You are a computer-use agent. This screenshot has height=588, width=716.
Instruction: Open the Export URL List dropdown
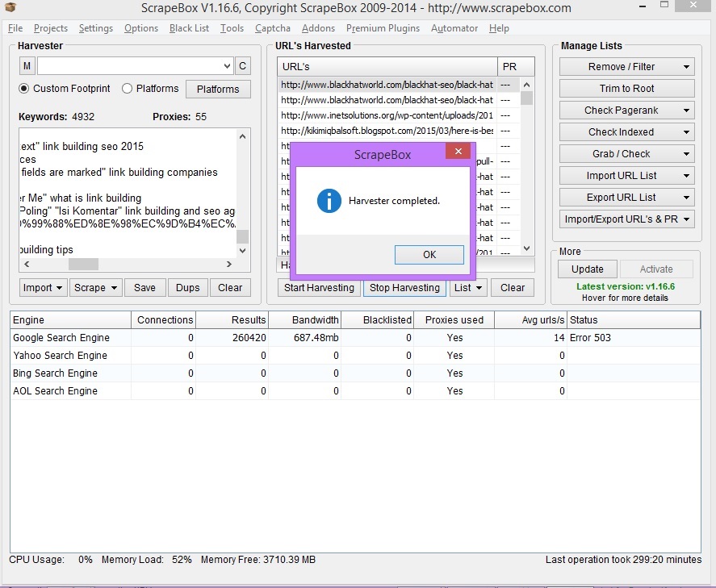[x=627, y=198]
